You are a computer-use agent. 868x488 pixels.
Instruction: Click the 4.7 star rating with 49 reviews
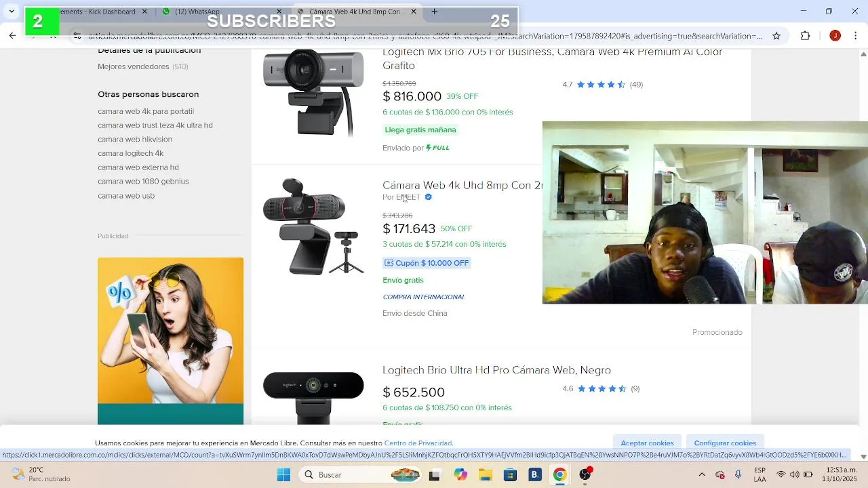602,85
